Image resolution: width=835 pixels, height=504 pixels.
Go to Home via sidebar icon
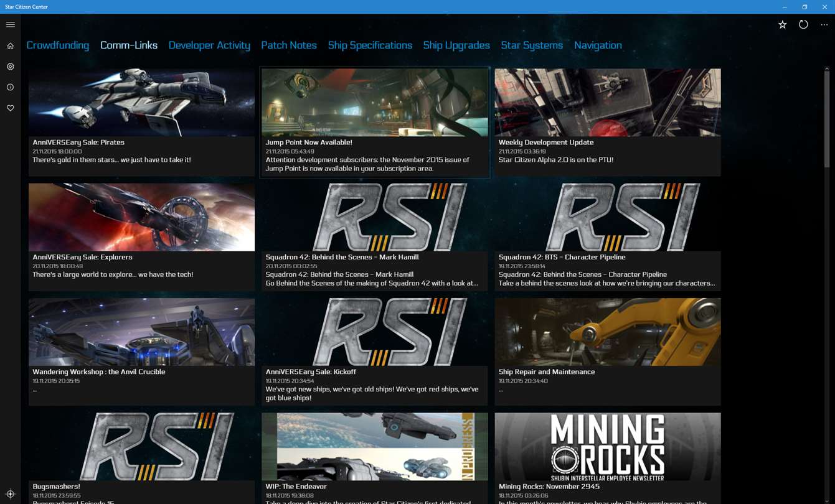coord(10,45)
